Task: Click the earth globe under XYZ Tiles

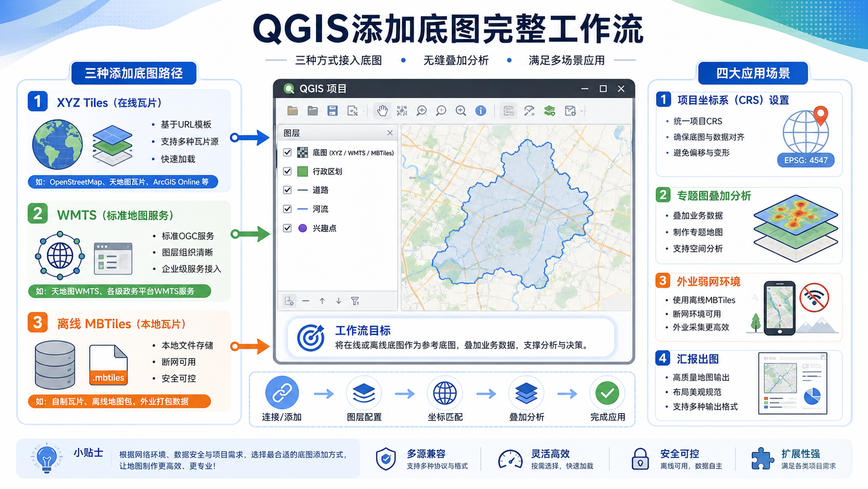Action: click(x=57, y=144)
